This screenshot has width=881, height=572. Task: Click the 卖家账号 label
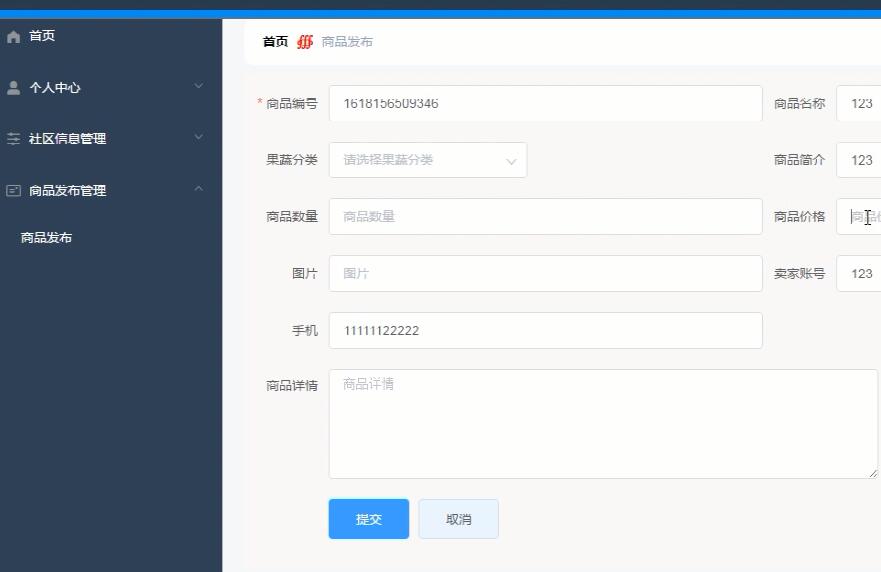tap(800, 274)
